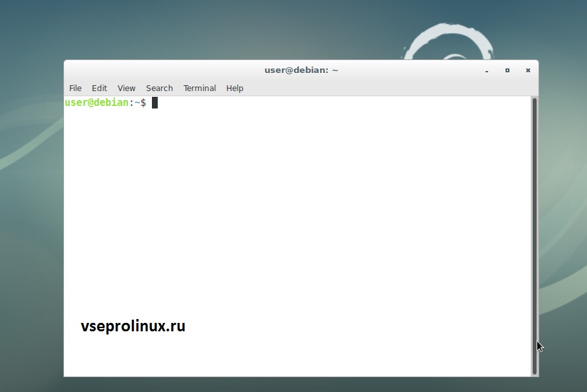Viewport: 587px width, 392px height.
Task: Open the Search menu
Action: click(x=159, y=88)
